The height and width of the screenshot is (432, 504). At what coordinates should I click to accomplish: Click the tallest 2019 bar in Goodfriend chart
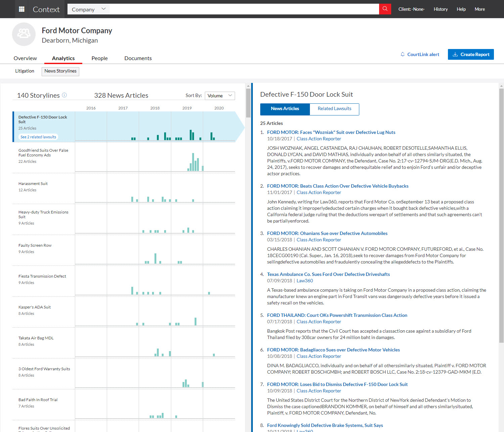[193, 162]
